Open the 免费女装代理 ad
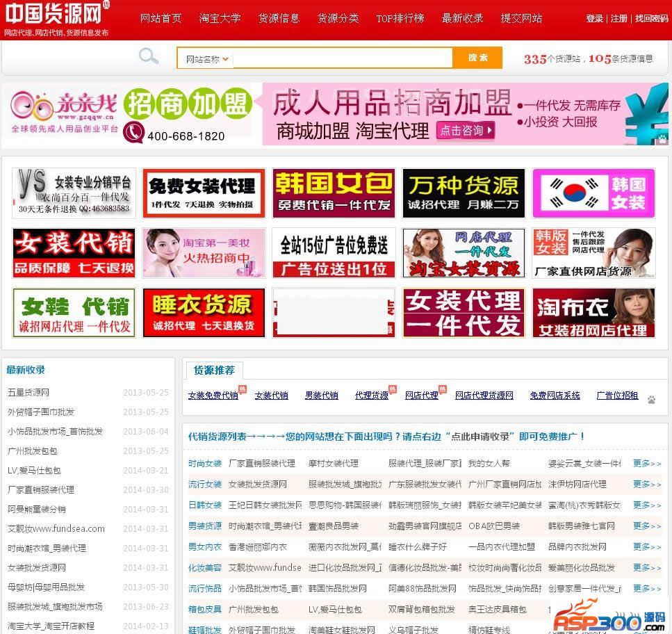 click(x=204, y=193)
